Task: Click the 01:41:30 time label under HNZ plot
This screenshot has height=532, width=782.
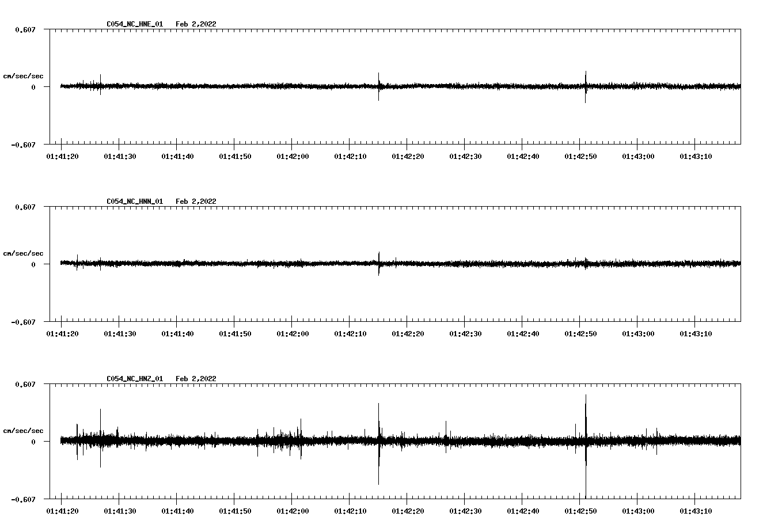Action: [120, 511]
